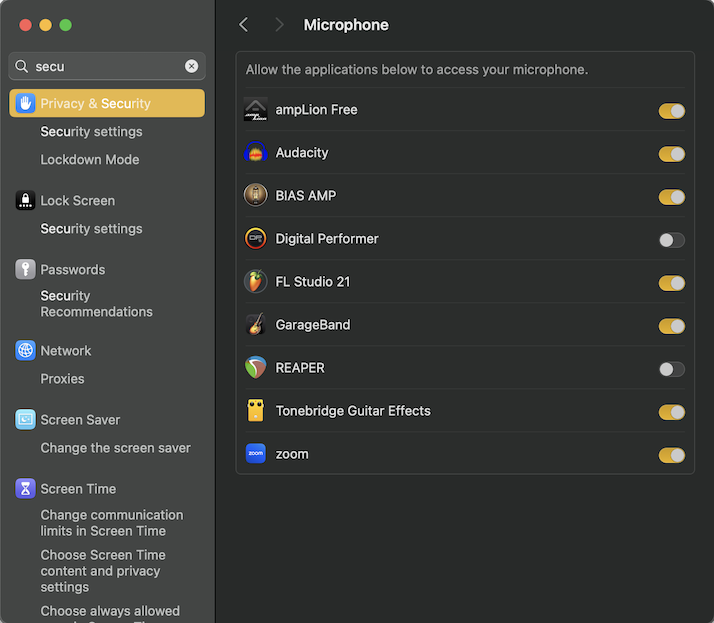Clear the search field with the X button
The image size is (714, 623).
tap(192, 66)
